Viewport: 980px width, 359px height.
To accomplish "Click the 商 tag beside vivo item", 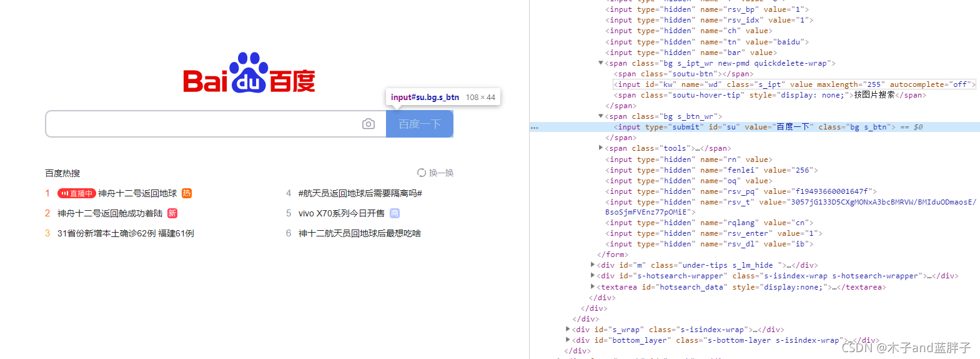I will [395, 213].
